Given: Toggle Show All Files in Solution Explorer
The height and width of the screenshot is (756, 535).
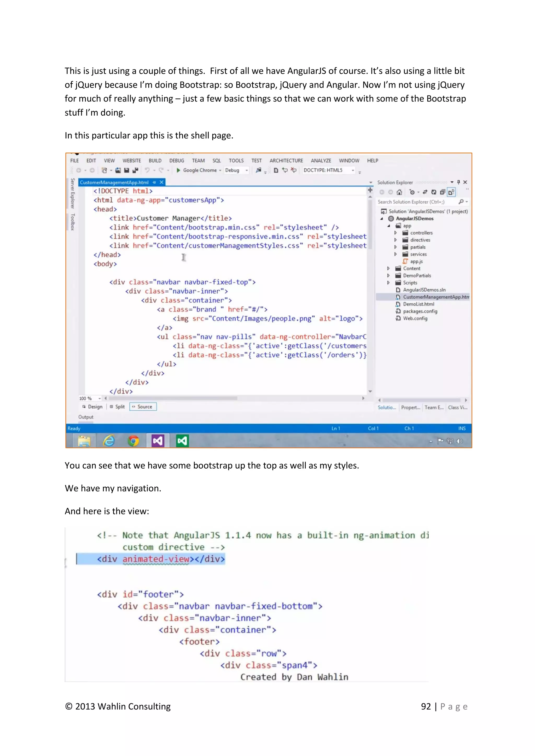Looking at the screenshot, I should (x=451, y=192).
